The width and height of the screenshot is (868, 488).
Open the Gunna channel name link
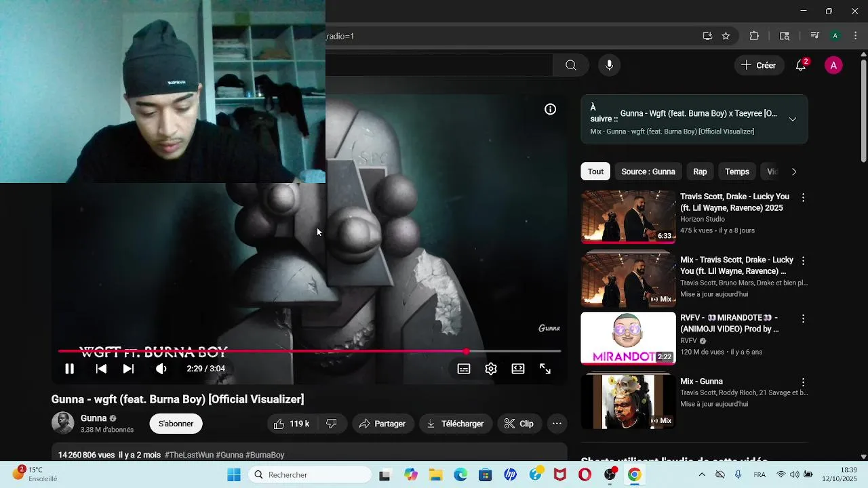point(94,418)
